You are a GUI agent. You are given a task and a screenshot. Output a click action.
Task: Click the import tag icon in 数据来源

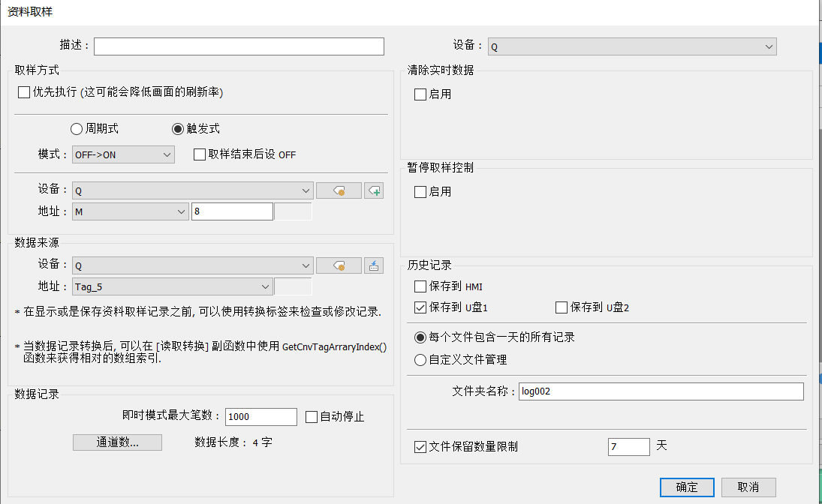tap(374, 265)
